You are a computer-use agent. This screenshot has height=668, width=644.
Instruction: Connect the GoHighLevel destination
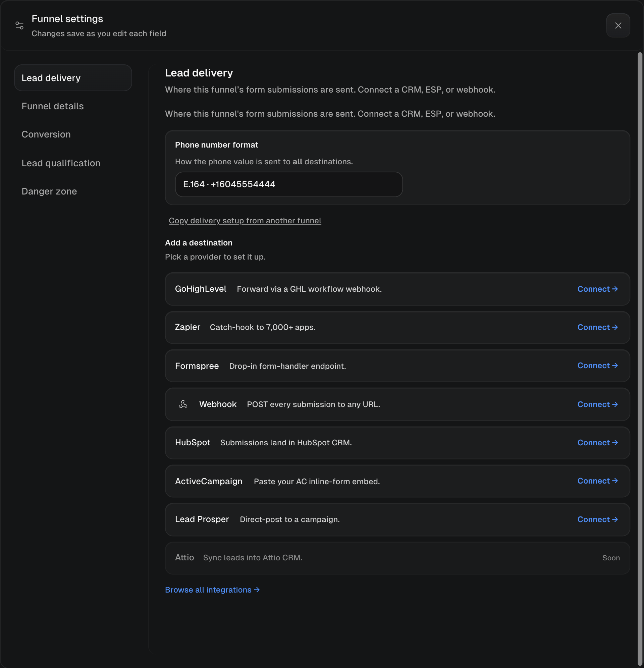tap(597, 289)
